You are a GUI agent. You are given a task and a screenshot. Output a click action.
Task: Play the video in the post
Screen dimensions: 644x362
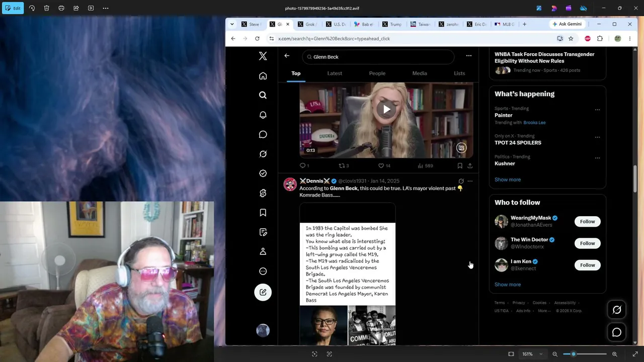pyautogui.click(x=386, y=109)
